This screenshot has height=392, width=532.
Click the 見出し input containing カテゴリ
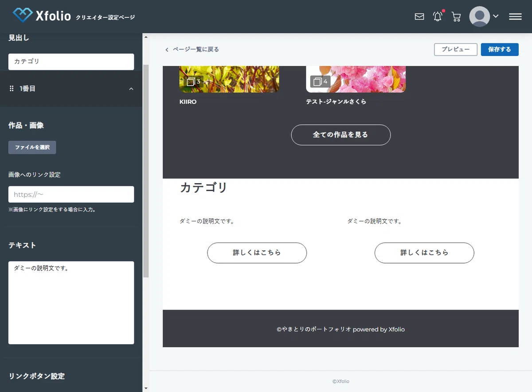[71, 62]
